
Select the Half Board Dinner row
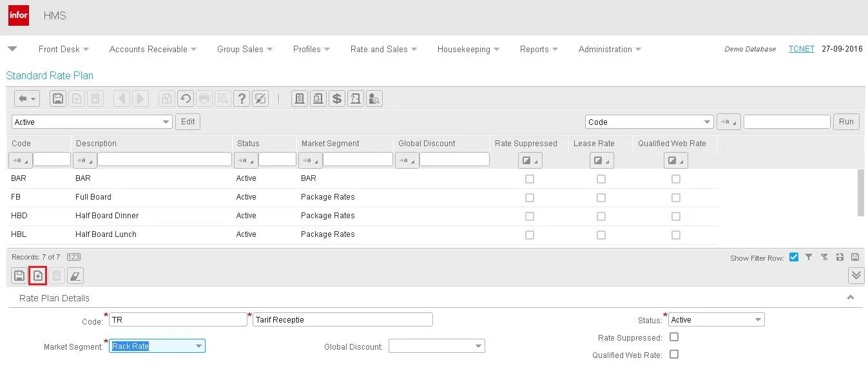pyautogui.click(x=362, y=216)
